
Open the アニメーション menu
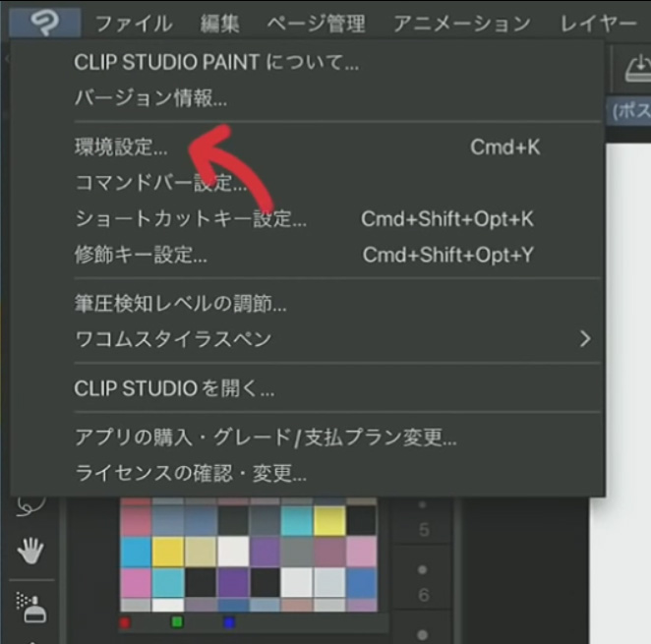[461, 23]
